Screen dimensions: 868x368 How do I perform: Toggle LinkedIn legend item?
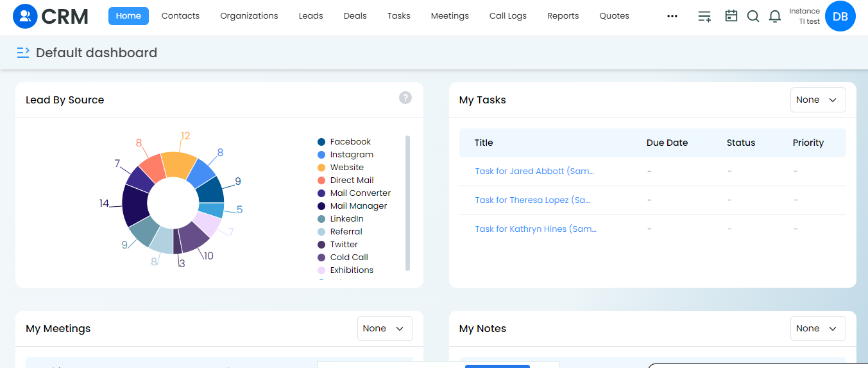[x=341, y=219]
